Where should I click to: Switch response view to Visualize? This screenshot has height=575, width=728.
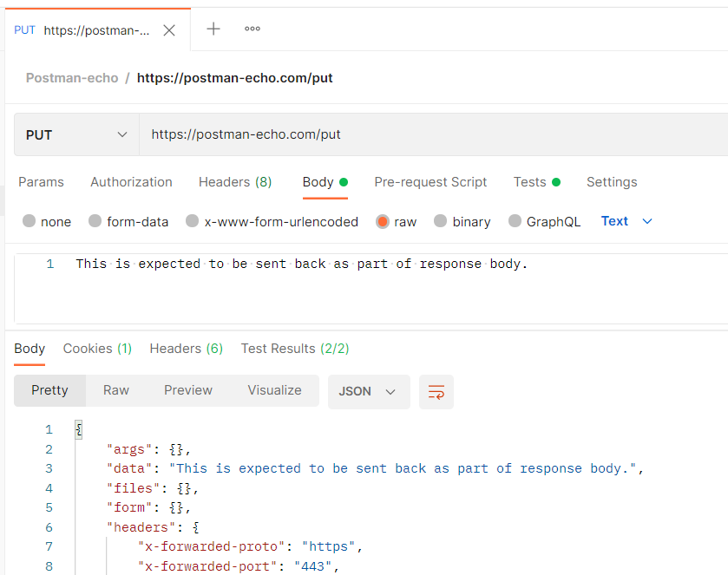(x=274, y=390)
